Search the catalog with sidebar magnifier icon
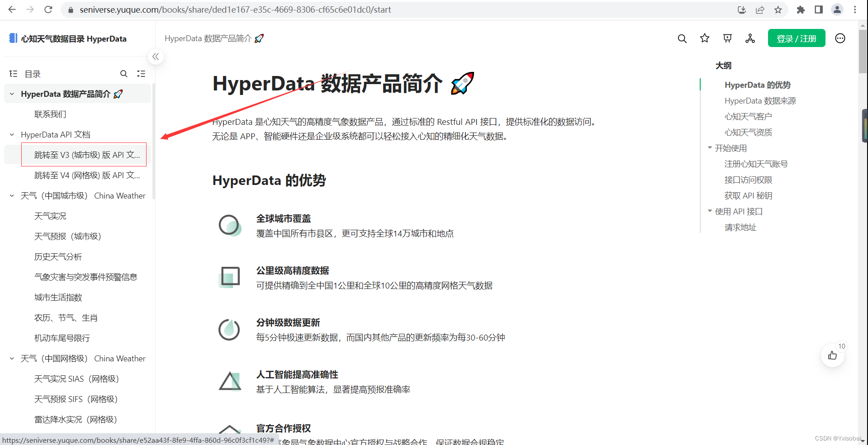 [x=124, y=74]
